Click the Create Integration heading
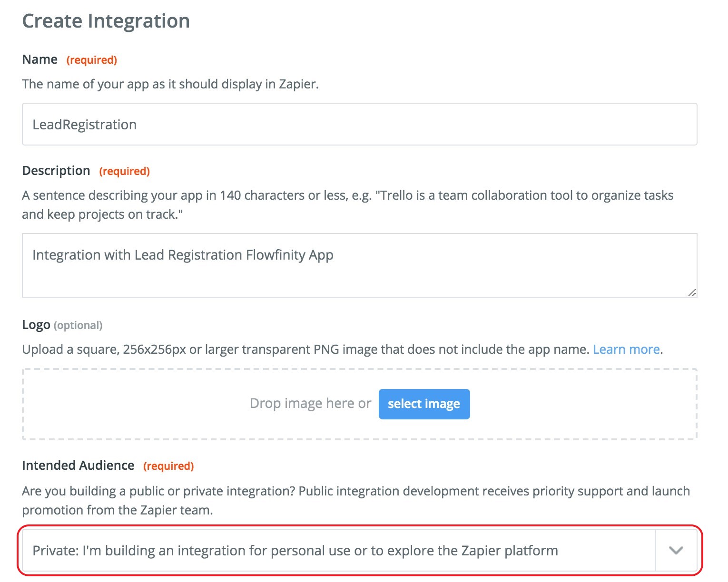This screenshot has height=582, width=728. [106, 21]
